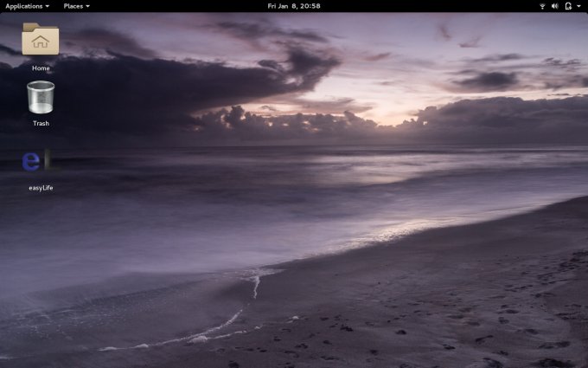Open the Places menu
This screenshot has width=588, height=368.
[73, 6]
